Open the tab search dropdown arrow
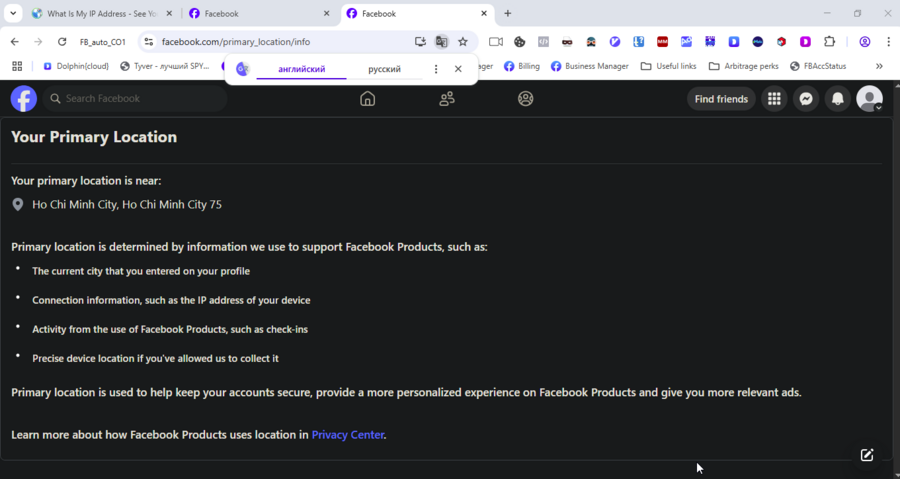The image size is (900, 479). [x=13, y=14]
